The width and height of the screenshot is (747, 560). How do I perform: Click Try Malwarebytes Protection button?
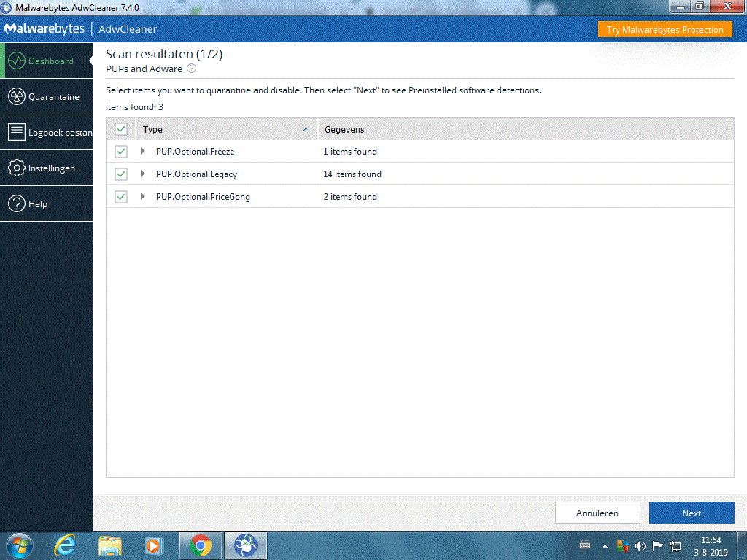(x=665, y=29)
